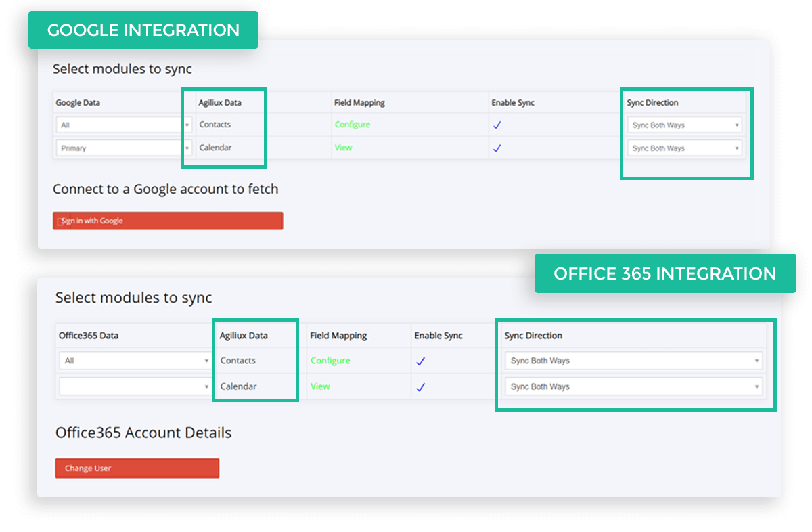Click the Change User button
Screen dimensions: 812x532
(x=137, y=468)
